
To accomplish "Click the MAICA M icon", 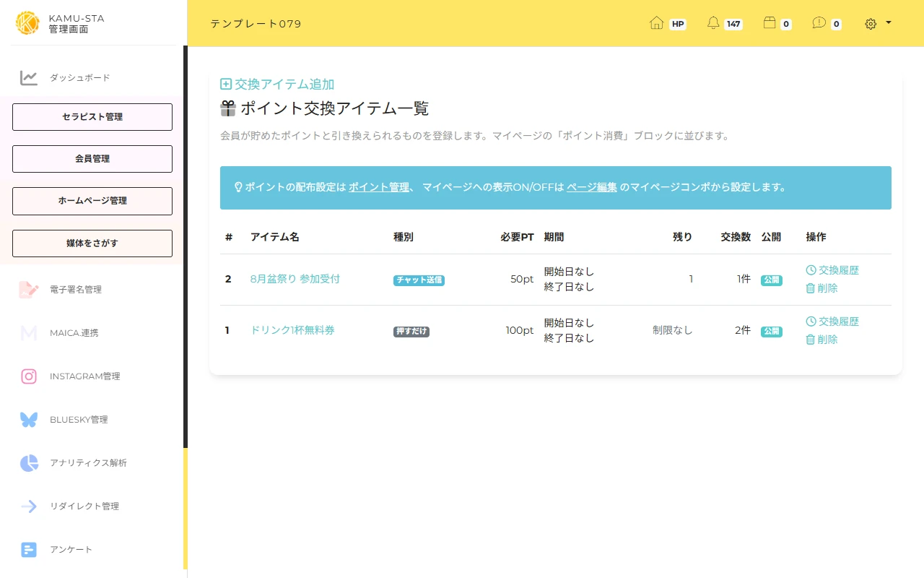I will pyautogui.click(x=29, y=333).
